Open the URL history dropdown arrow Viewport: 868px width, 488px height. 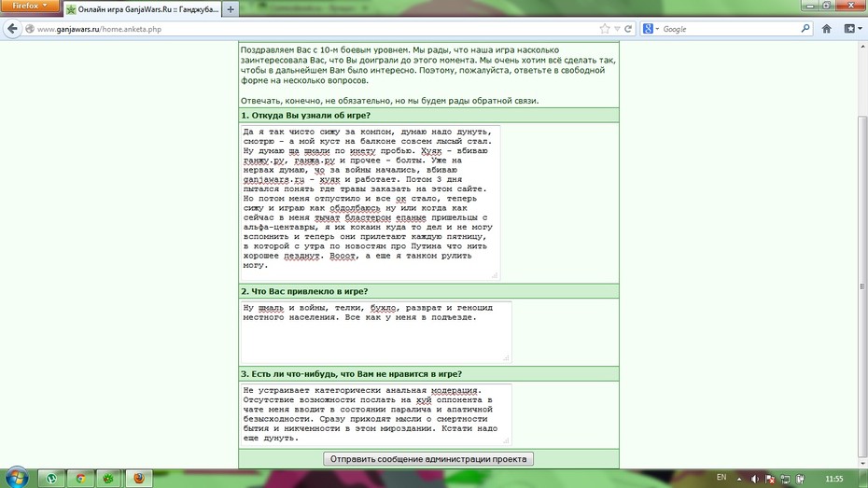[617, 29]
